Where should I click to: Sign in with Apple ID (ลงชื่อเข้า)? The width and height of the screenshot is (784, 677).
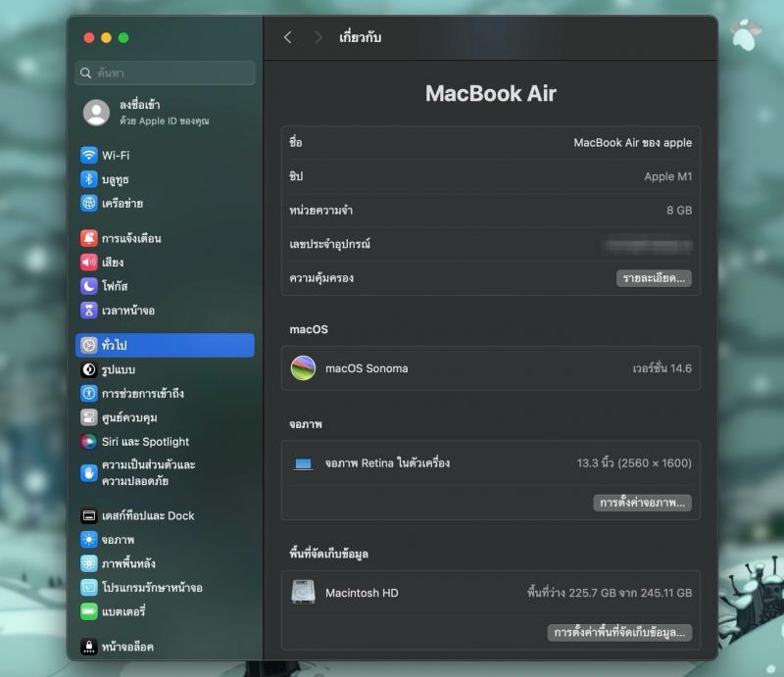[147, 113]
